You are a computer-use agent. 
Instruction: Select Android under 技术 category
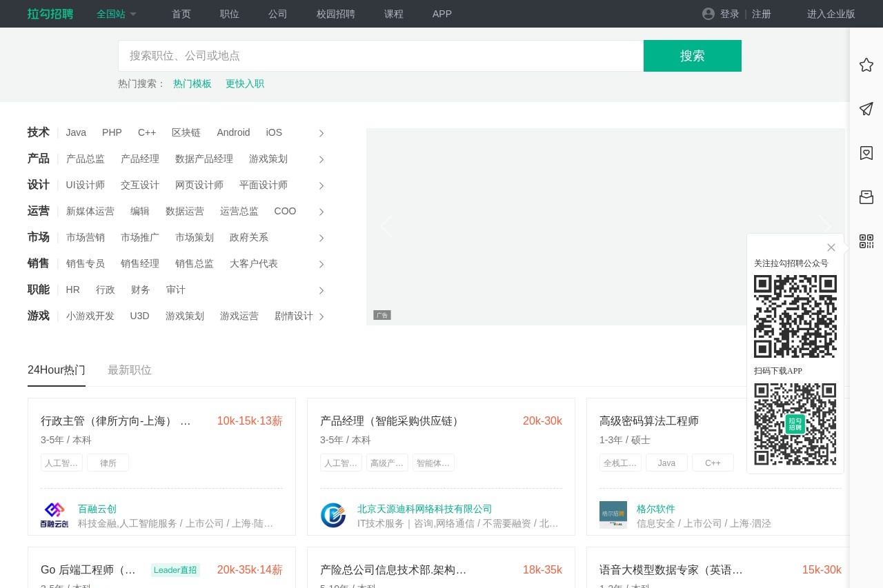pos(233,132)
